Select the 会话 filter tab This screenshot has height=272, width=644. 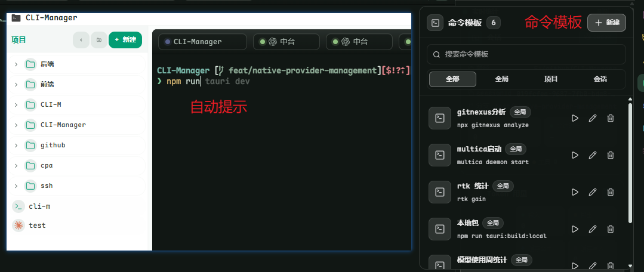(600, 79)
